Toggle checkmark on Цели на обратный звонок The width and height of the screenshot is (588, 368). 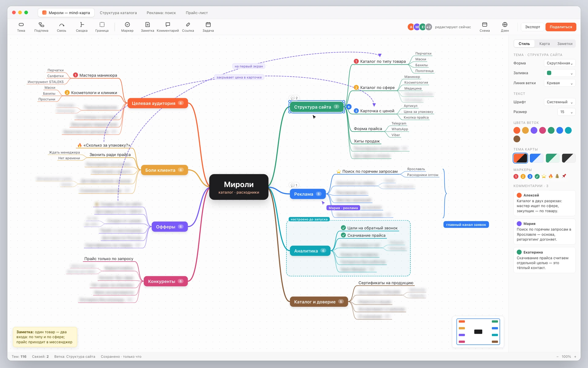(x=343, y=228)
